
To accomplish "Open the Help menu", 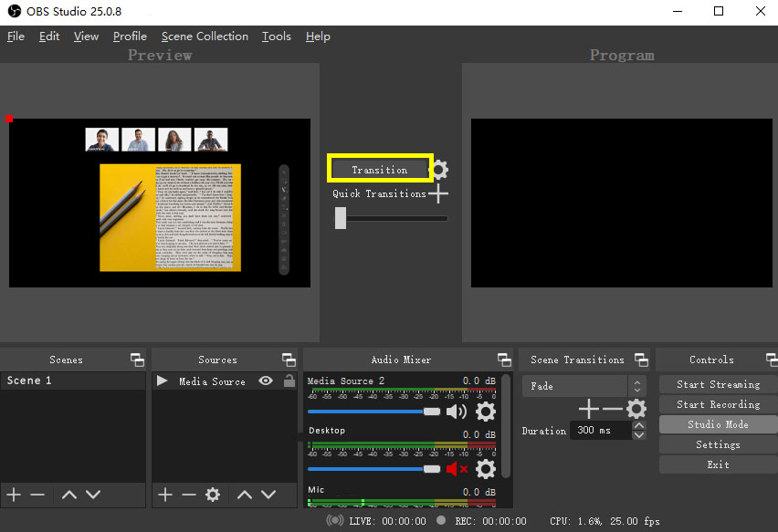I will click(x=318, y=37).
